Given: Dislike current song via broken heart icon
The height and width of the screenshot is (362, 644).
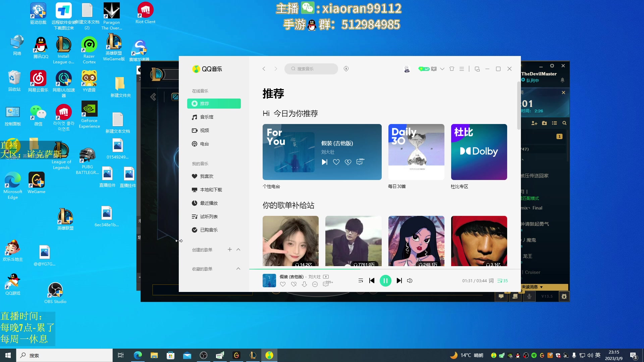Looking at the screenshot, I should [294, 284].
